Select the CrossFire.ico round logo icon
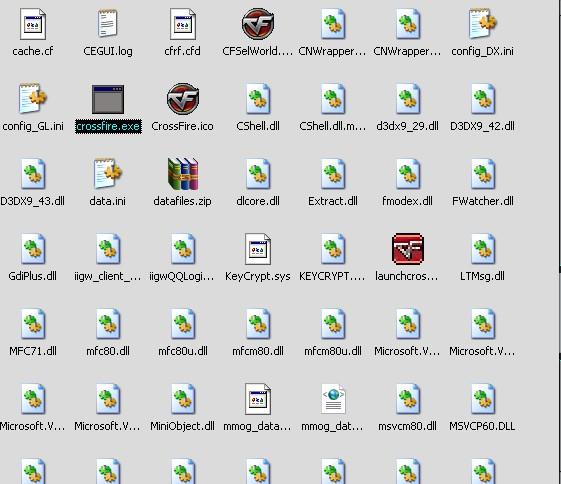The width and height of the screenshot is (561, 484). [x=183, y=99]
